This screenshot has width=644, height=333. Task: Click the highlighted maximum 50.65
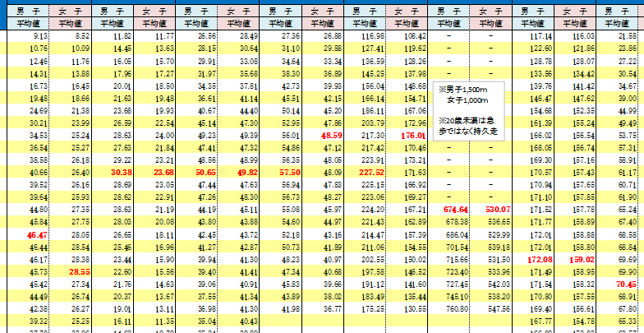pyautogui.click(x=205, y=173)
